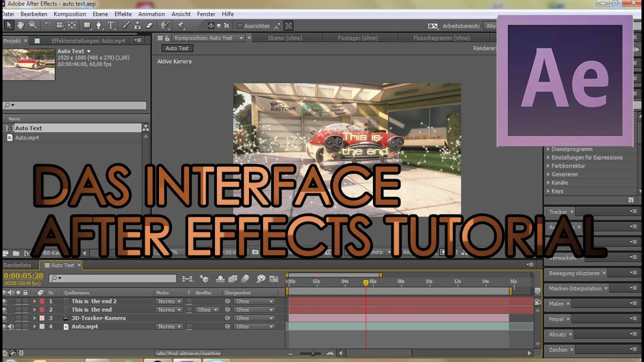Select the Pen tool
644x362 pixels.
pyautogui.click(x=99, y=25)
